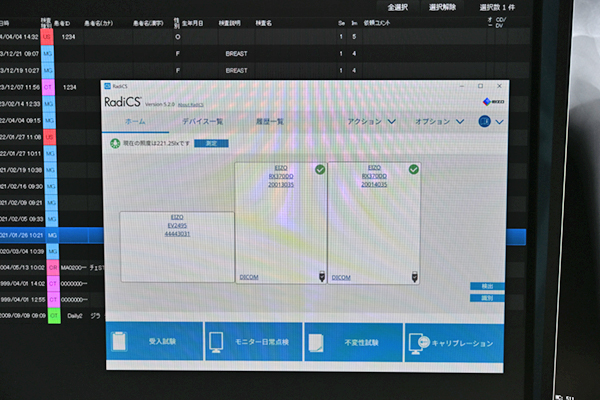Click the 不変性試験 document icon
600x400 pixels.
(x=315, y=342)
